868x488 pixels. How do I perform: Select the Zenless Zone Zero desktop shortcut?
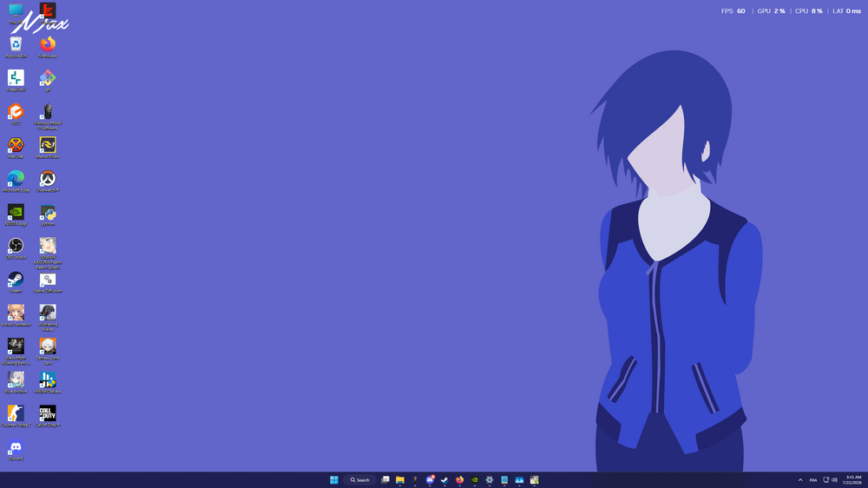pyautogui.click(x=48, y=352)
